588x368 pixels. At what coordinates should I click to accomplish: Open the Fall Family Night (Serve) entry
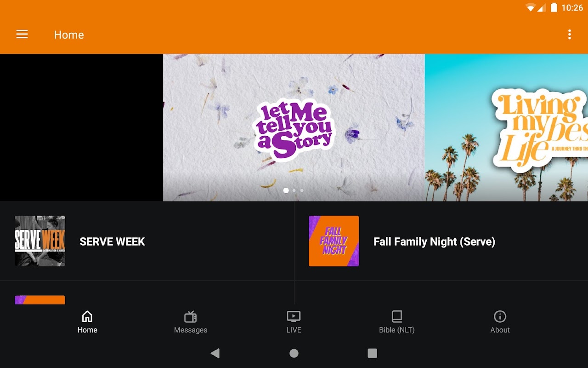pyautogui.click(x=441, y=241)
